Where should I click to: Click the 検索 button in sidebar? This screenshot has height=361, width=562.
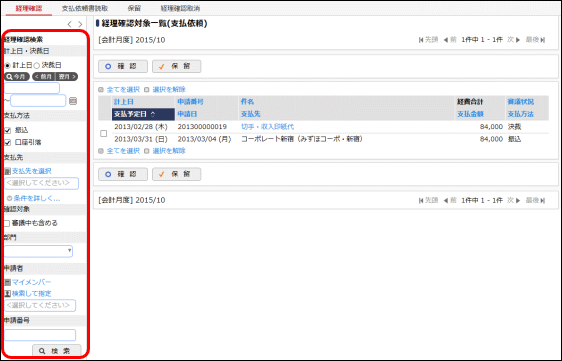point(57,351)
